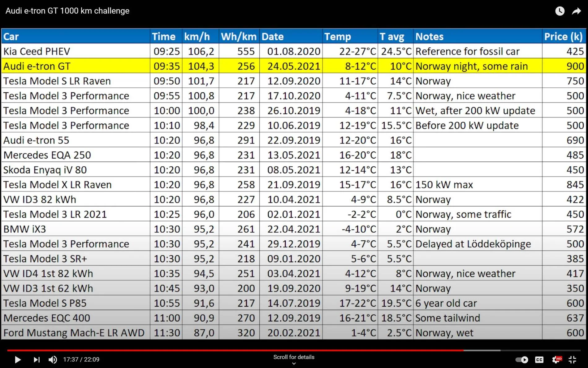
Task: Play the video
Action: point(18,360)
